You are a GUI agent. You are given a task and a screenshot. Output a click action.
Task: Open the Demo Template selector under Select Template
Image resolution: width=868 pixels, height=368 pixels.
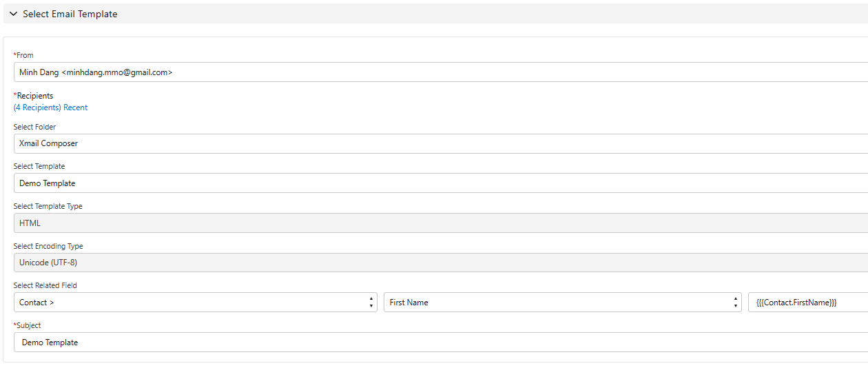(441, 183)
